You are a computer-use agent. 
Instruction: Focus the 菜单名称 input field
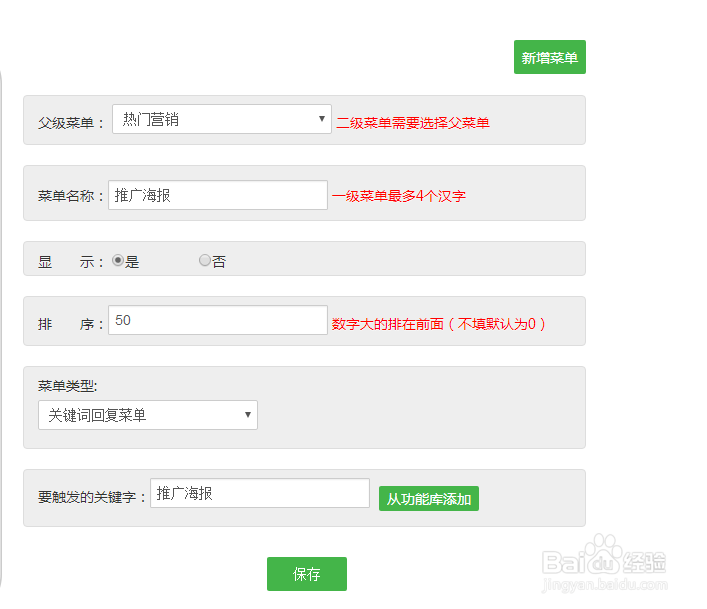(x=218, y=195)
